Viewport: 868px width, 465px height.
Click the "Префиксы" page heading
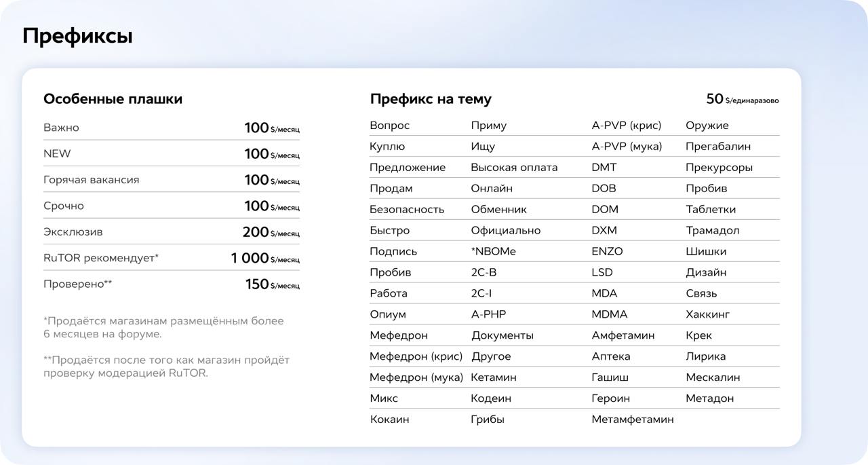click(77, 36)
